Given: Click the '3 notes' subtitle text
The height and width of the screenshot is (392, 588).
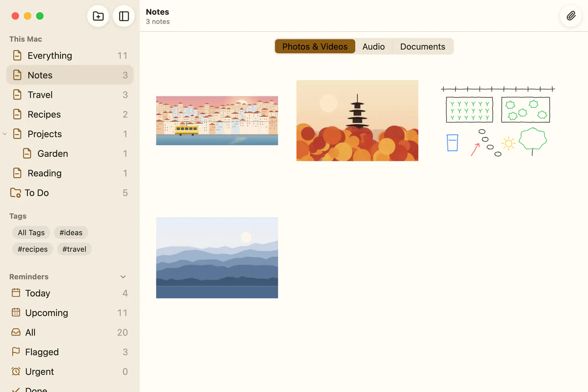Looking at the screenshot, I should [x=158, y=22].
